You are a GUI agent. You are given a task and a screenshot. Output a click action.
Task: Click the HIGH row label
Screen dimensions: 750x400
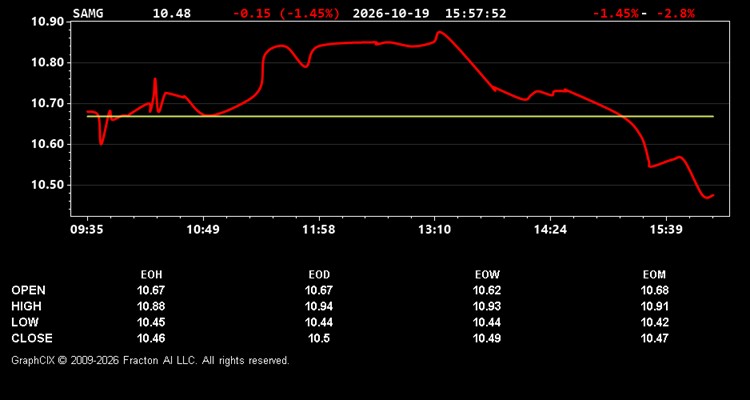pyautogui.click(x=26, y=306)
